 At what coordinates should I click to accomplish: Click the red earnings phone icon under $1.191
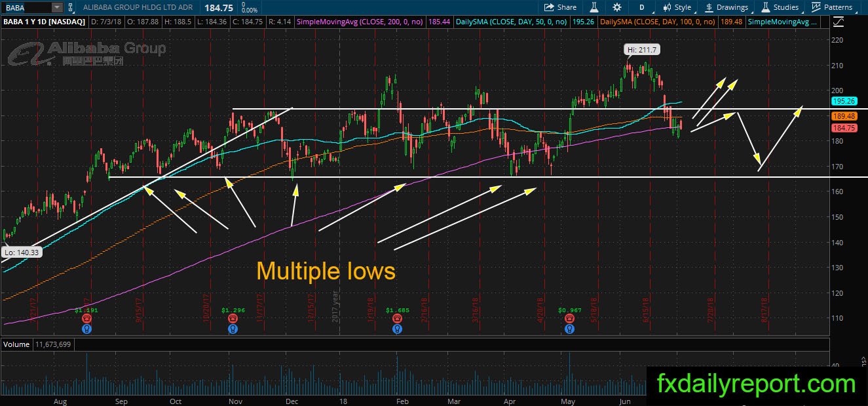[x=86, y=318]
